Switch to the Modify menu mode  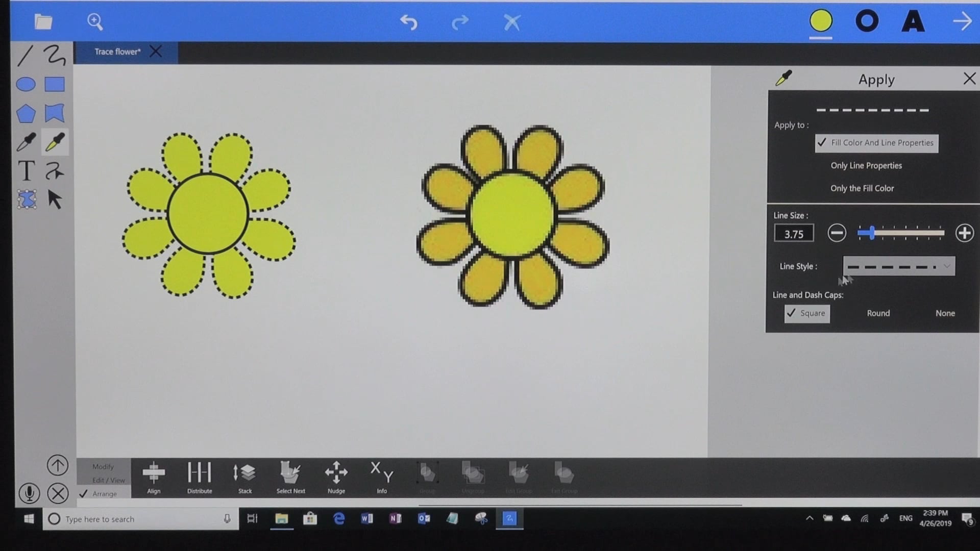(103, 467)
